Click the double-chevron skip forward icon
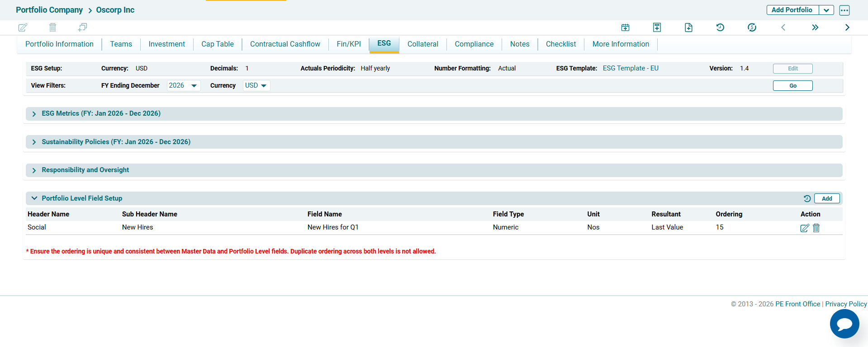Screen dimensions: 868x347 tap(815, 28)
